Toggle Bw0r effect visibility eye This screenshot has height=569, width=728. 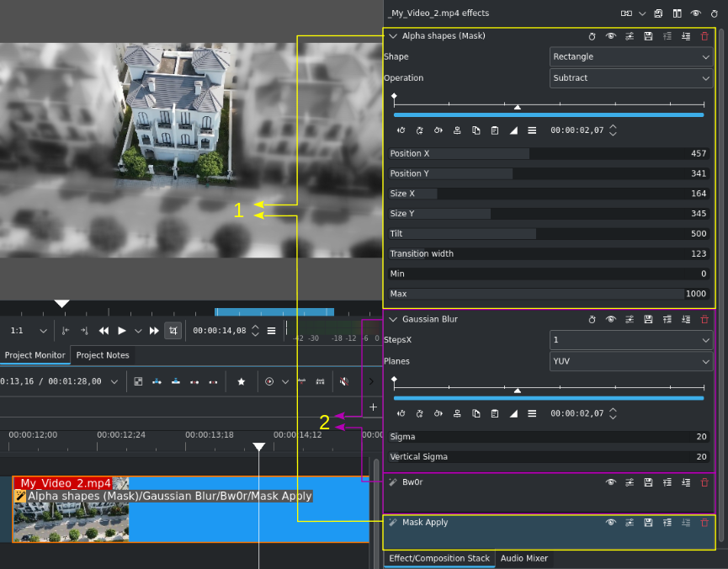610,482
